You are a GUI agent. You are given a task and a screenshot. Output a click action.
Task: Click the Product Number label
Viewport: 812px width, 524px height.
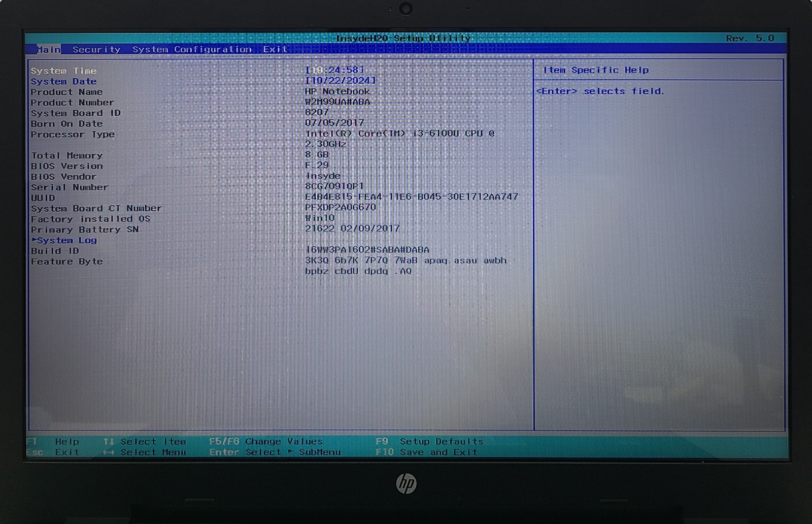[72, 103]
